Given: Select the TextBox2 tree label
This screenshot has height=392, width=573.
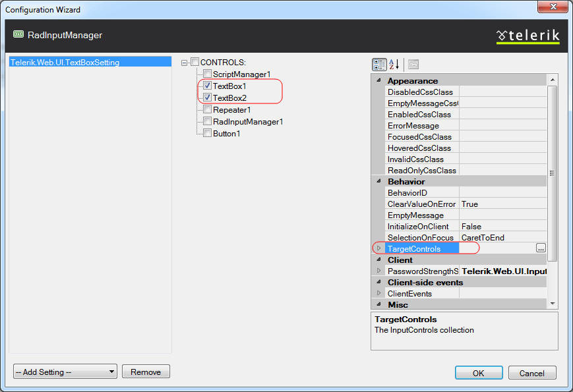Looking at the screenshot, I should [x=229, y=98].
